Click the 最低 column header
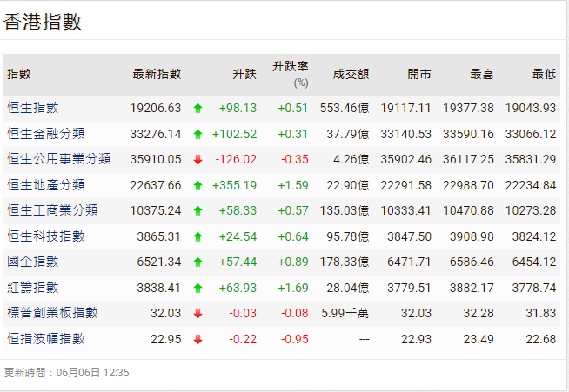Viewport: 569px width, 392px height. coord(544,74)
